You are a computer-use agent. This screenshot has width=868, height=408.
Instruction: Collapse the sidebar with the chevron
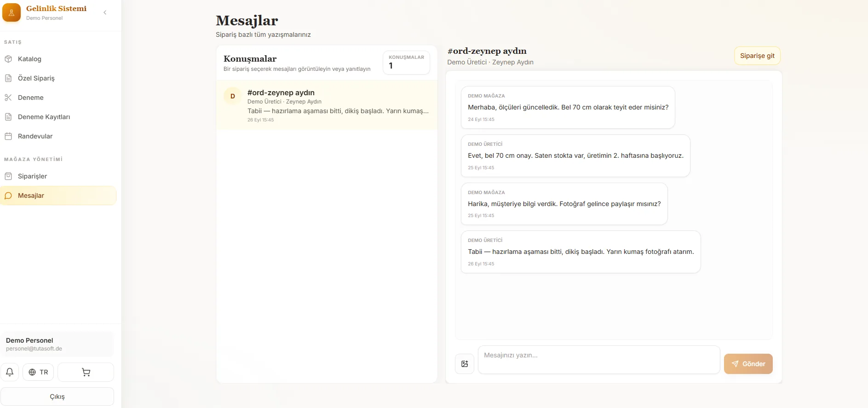pyautogui.click(x=105, y=12)
